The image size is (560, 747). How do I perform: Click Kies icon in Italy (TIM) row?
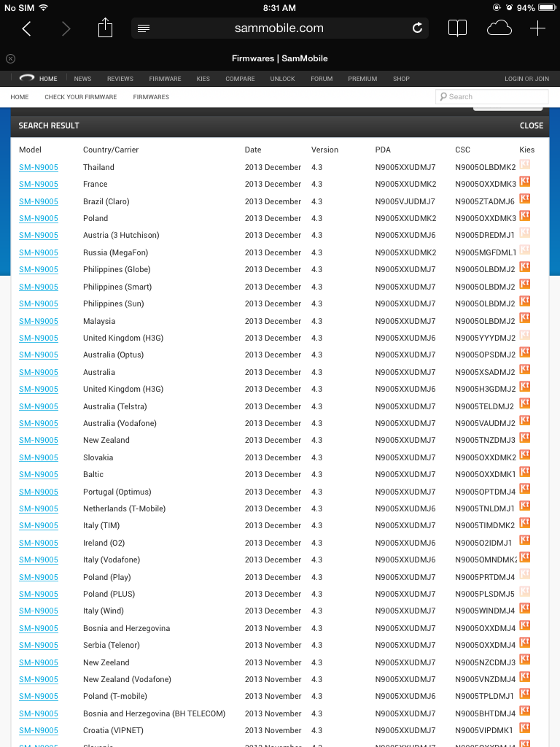525,522
